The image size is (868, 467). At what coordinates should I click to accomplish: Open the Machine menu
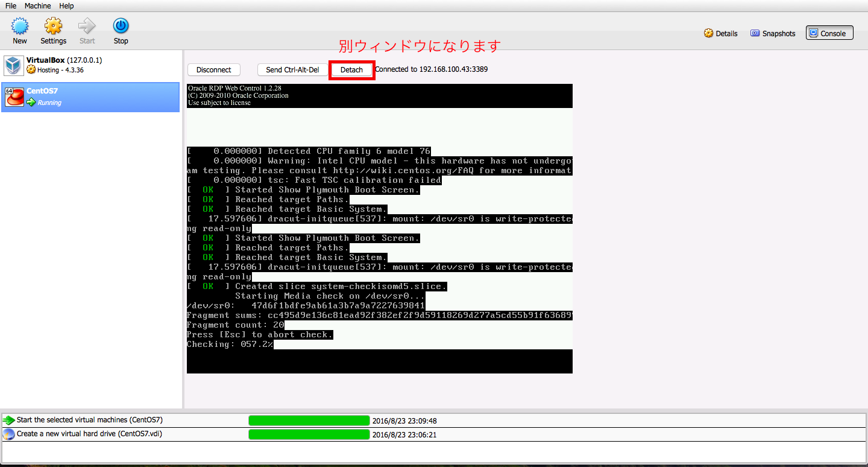(x=37, y=5)
